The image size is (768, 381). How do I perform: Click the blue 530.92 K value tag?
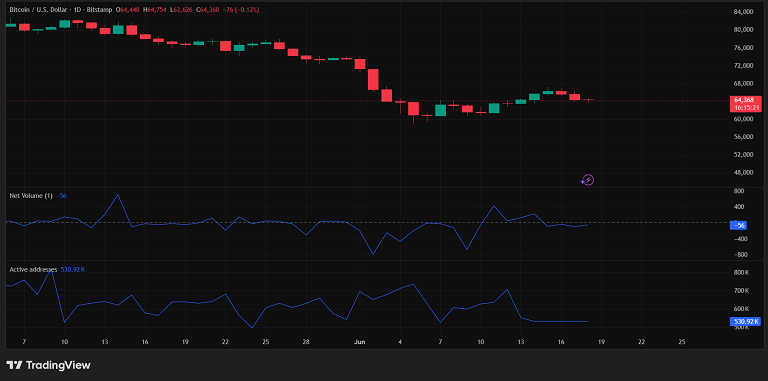coord(745,322)
